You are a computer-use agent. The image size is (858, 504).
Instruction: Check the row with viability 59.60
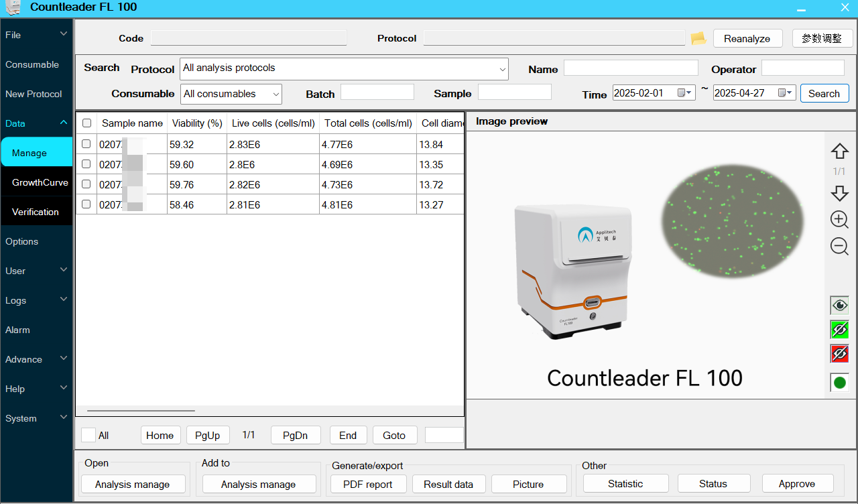(x=86, y=164)
